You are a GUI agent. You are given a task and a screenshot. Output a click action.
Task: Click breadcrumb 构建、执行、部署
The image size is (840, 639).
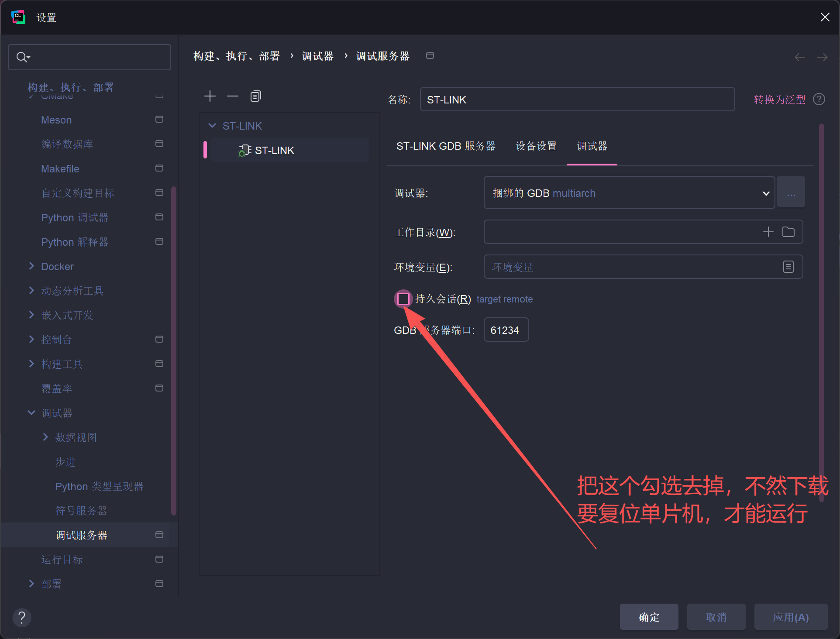236,56
